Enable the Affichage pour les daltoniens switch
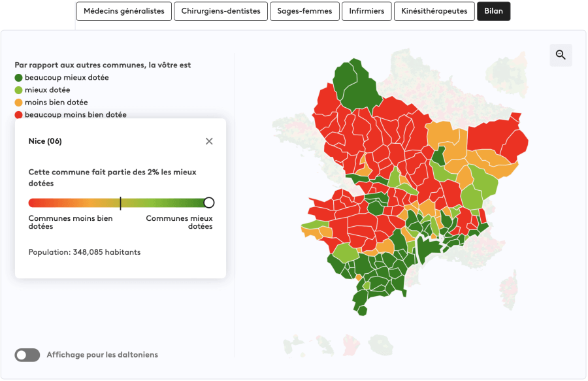The image size is (588, 381). pyautogui.click(x=27, y=355)
